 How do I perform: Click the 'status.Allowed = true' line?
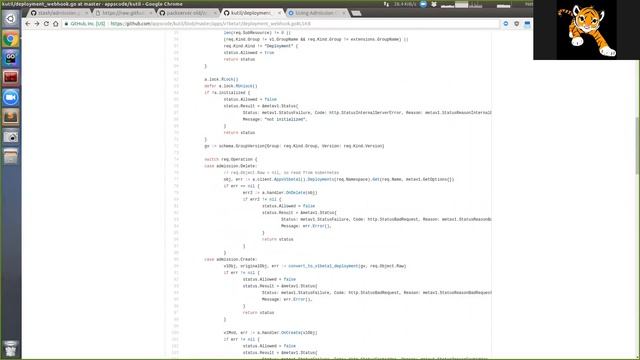click(x=249, y=53)
